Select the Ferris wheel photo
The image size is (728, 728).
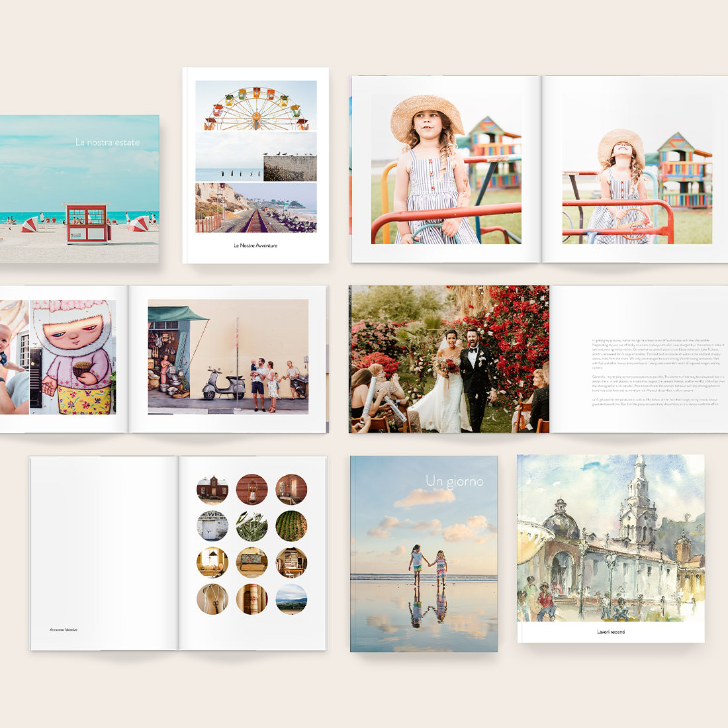coord(256,106)
